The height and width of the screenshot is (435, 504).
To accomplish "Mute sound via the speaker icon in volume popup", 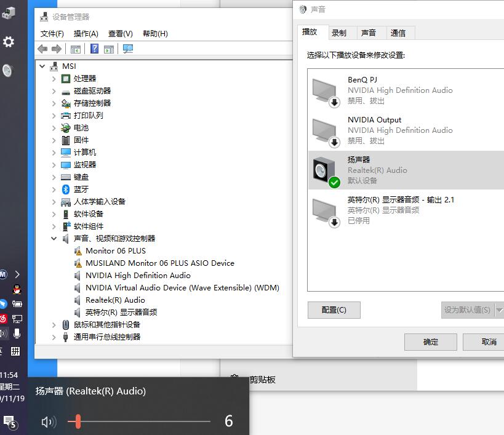I will [x=49, y=422].
